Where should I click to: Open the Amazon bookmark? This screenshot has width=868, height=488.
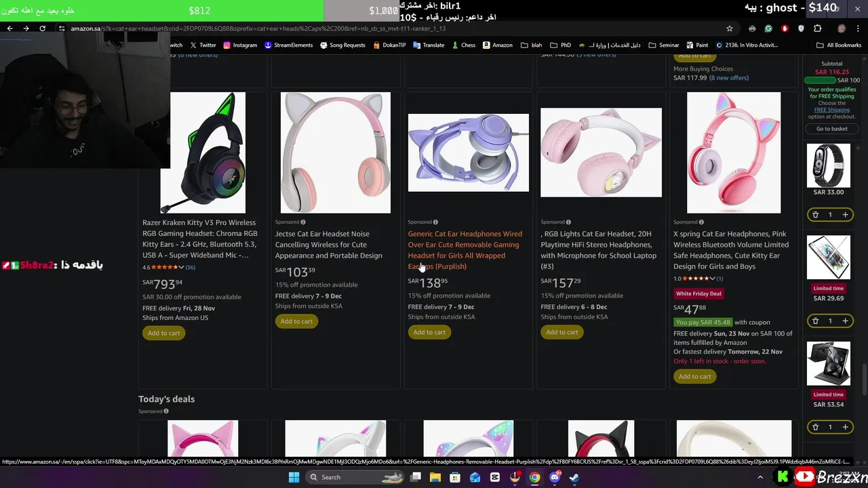[498, 45]
